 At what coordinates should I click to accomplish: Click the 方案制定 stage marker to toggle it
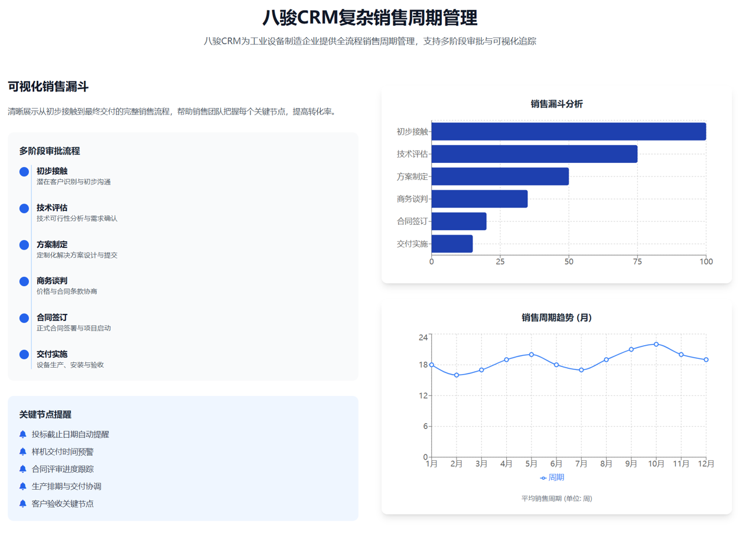pos(24,244)
